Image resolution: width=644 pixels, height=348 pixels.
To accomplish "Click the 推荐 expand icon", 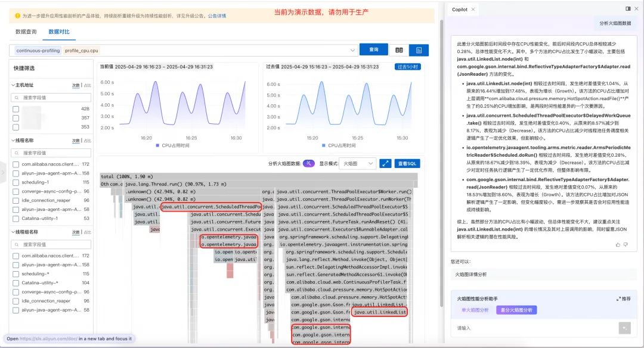I will pyautogui.click(x=618, y=299).
